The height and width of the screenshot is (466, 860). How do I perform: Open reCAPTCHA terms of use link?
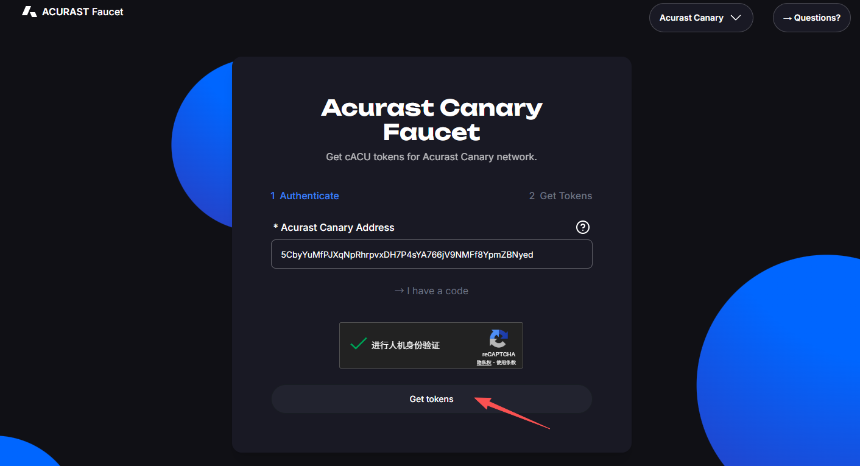tap(506, 362)
